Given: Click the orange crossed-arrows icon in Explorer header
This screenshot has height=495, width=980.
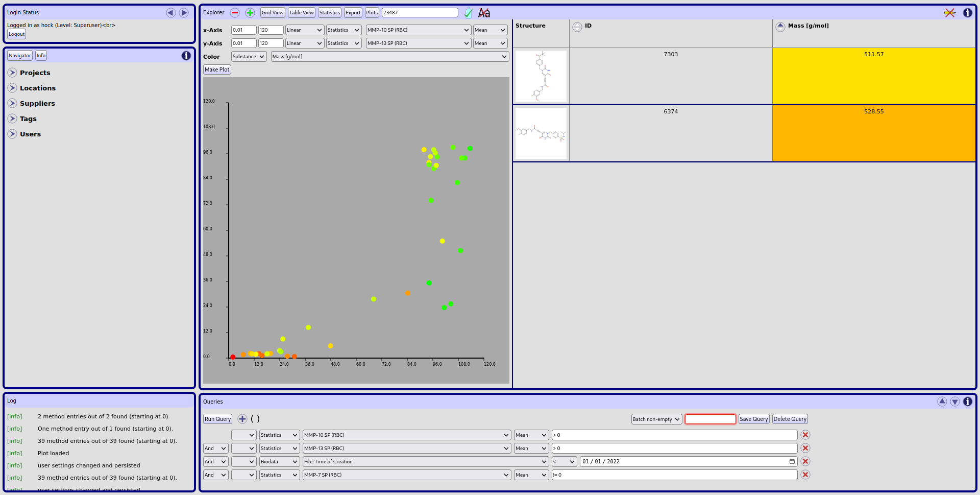Looking at the screenshot, I should pyautogui.click(x=950, y=13).
